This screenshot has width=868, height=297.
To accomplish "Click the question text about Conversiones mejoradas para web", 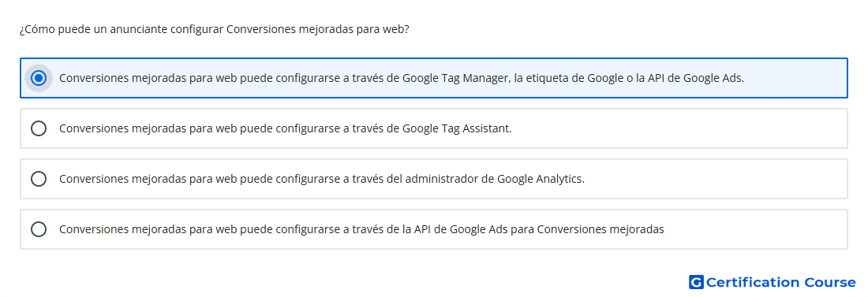I will point(214,29).
